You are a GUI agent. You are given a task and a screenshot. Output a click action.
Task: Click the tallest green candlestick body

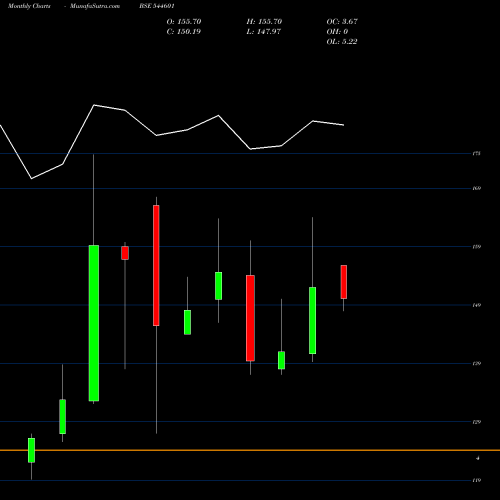click(94, 323)
